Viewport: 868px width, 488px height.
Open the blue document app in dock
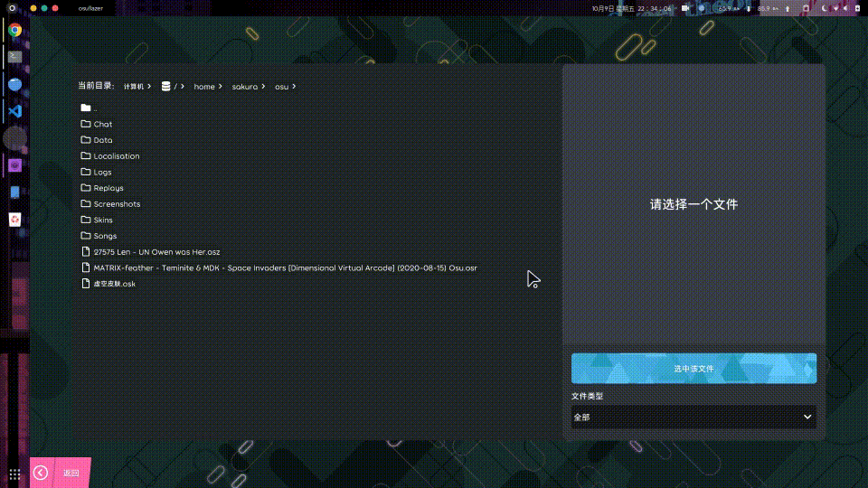15,192
